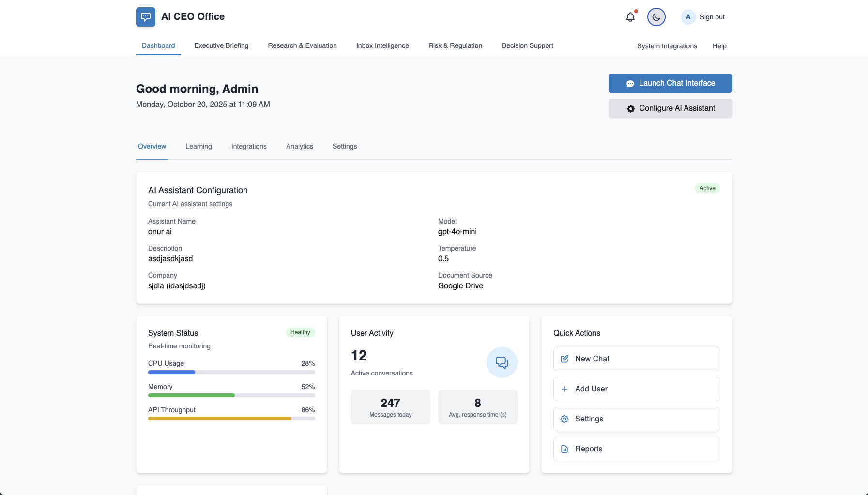Click the chat bubble icon in User Activity
The height and width of the screenshot is (495, 868).
tap(502, 362)
